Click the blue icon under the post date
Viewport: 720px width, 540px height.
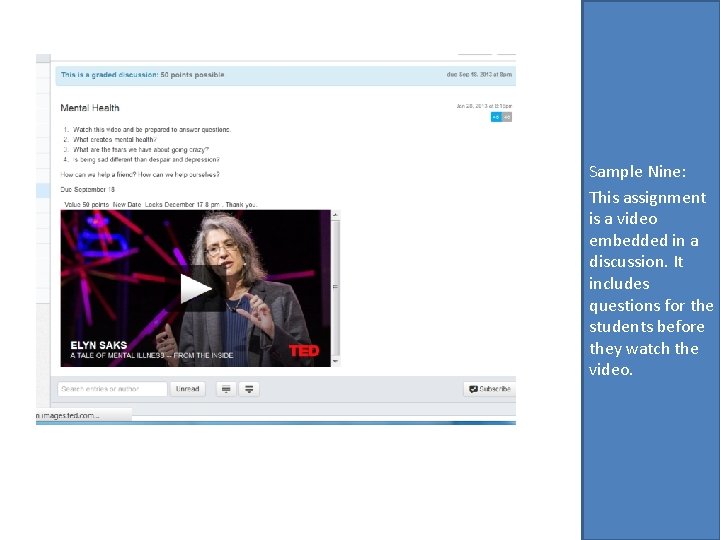click(496, 117)
